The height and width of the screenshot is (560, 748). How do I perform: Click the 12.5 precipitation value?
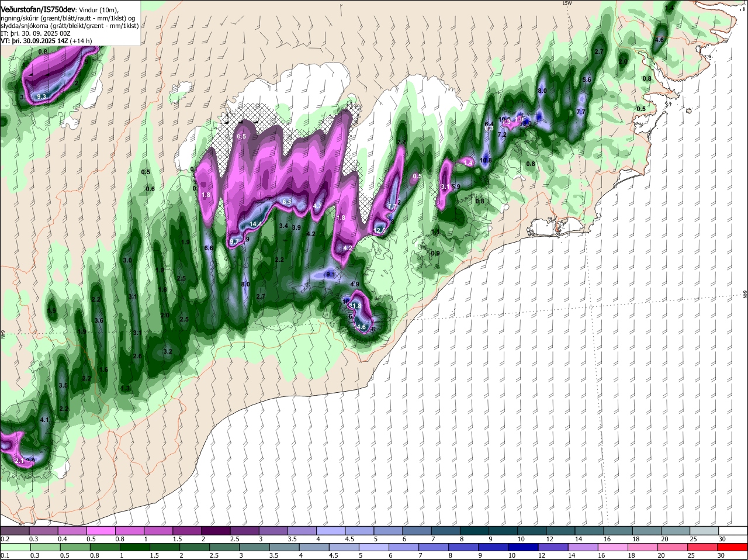coord(379,231)
